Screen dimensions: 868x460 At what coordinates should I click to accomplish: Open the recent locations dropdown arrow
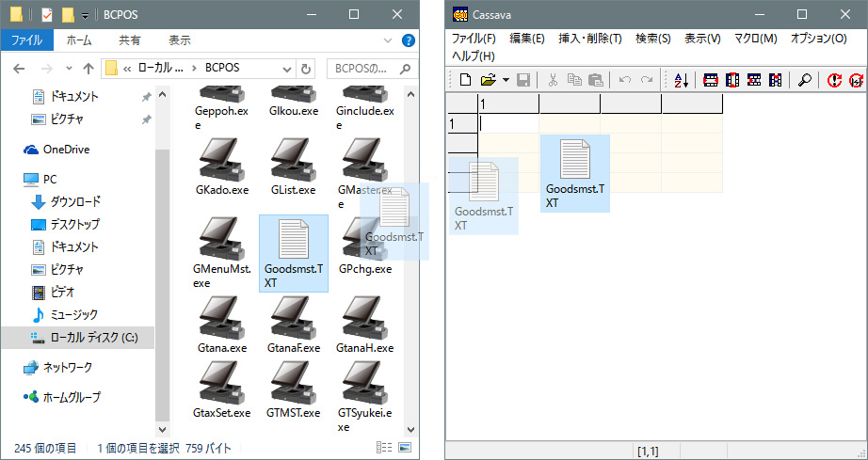69,68
